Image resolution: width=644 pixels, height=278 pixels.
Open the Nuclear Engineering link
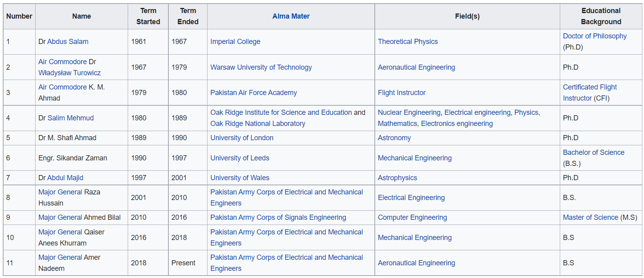click(x=409, y=112)
